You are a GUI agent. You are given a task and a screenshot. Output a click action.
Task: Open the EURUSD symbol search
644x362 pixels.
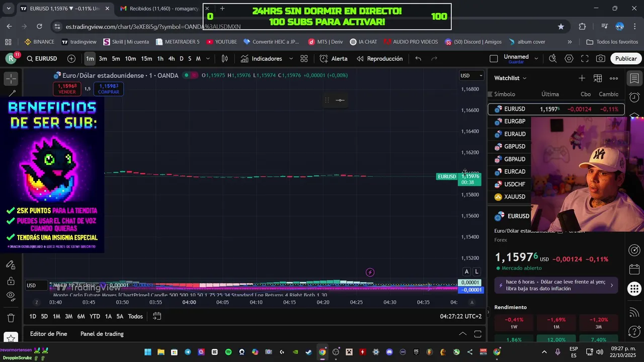(42, 59)
